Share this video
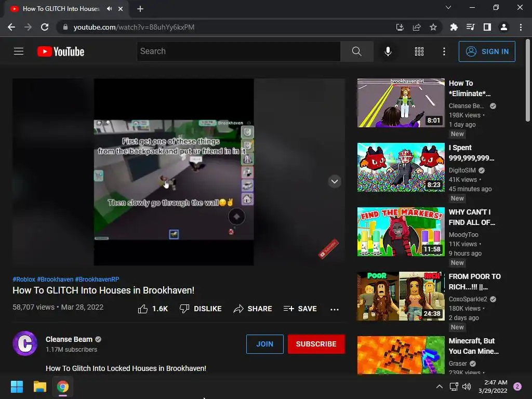The width and height of the screenshot is (532, 399). point(253,309)
